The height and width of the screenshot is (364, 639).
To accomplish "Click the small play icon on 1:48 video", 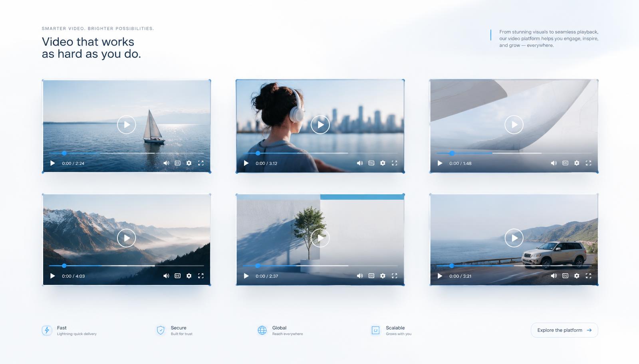I will (440, 163).
